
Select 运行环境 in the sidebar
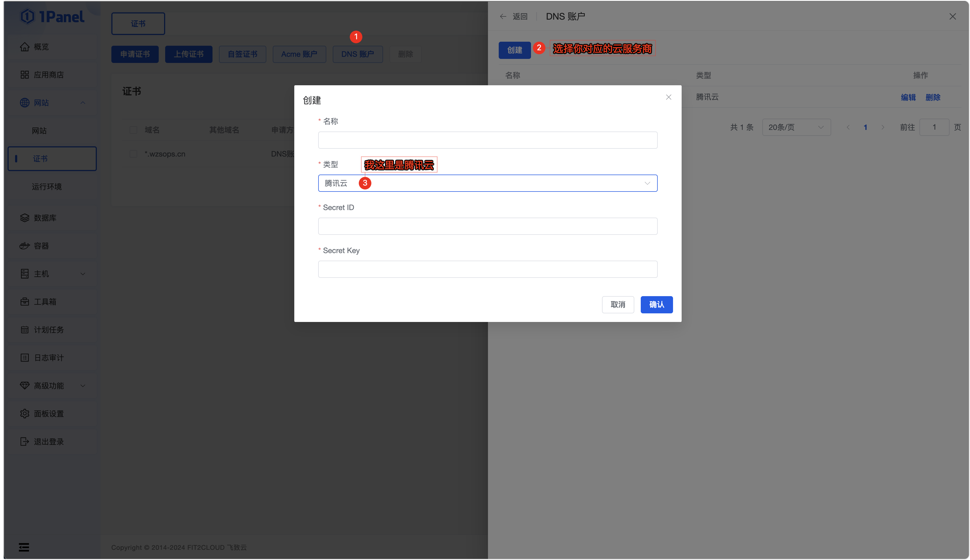tap(47, 187)
